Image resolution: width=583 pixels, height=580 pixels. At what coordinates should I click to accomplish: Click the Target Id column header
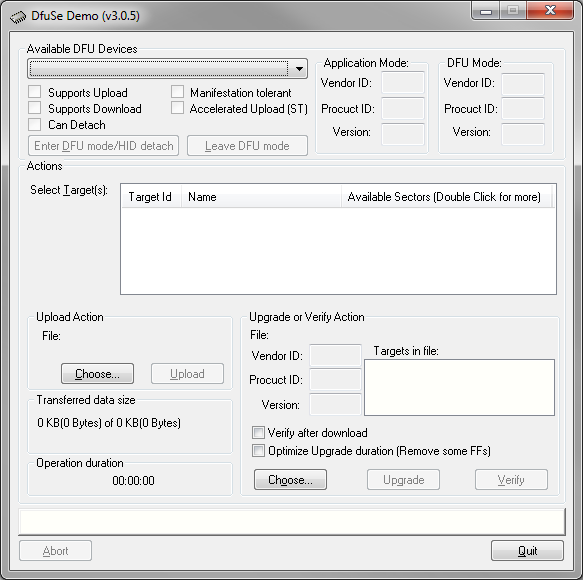(151, 196)
